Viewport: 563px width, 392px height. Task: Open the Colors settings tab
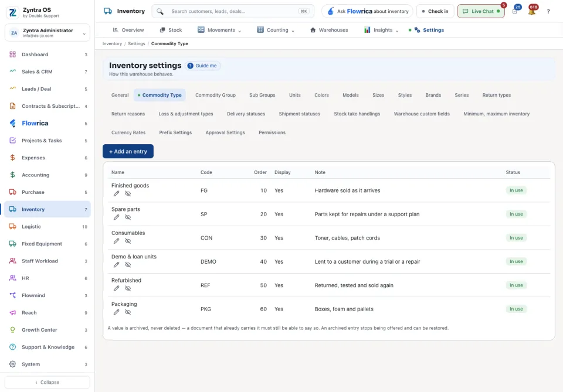[321, 95]
